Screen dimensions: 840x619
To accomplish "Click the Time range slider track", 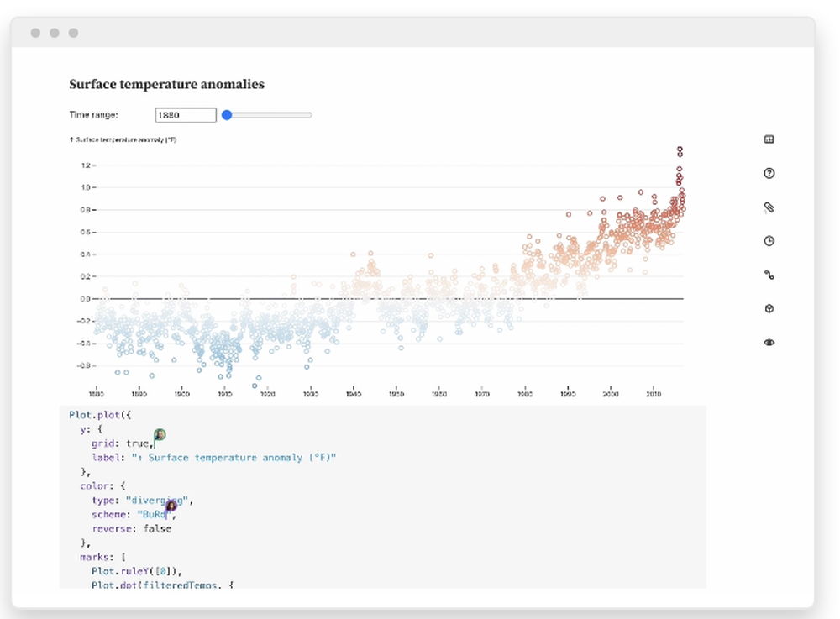I will pos(267,115).
